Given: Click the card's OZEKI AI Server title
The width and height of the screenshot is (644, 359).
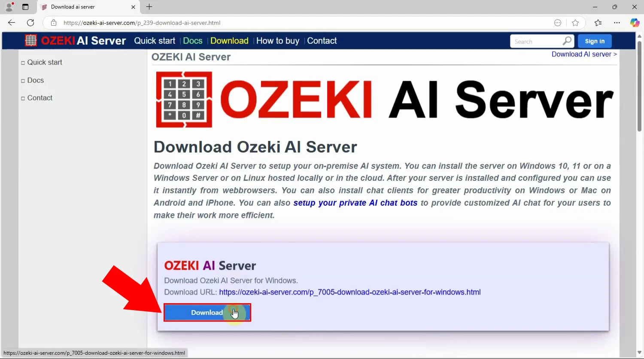Looking at the screenshot, I should tap(210, 265).
